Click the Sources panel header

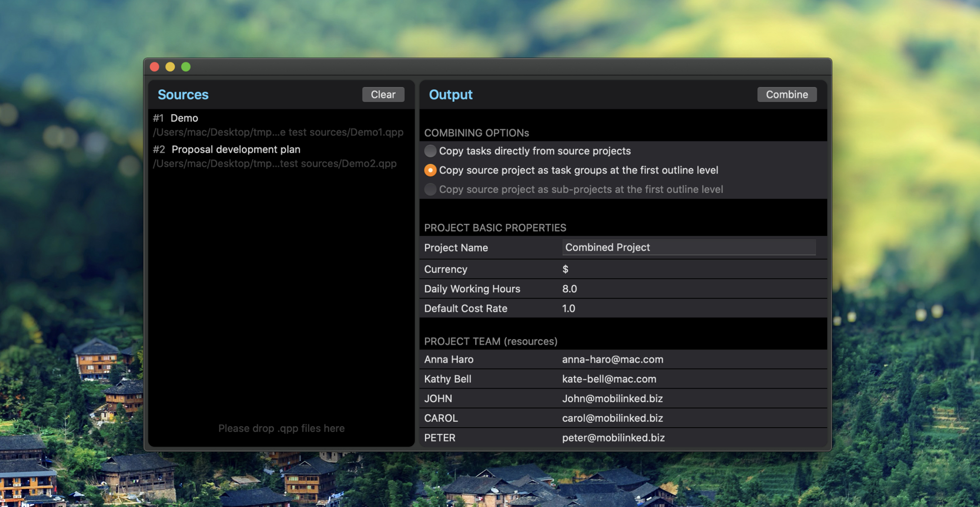coord(183,94)
